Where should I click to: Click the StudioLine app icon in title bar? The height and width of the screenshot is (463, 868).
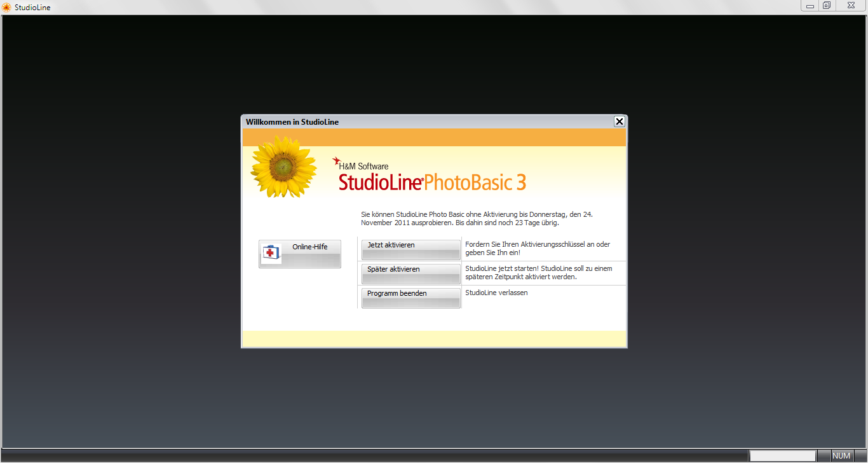tap(6, 8)
